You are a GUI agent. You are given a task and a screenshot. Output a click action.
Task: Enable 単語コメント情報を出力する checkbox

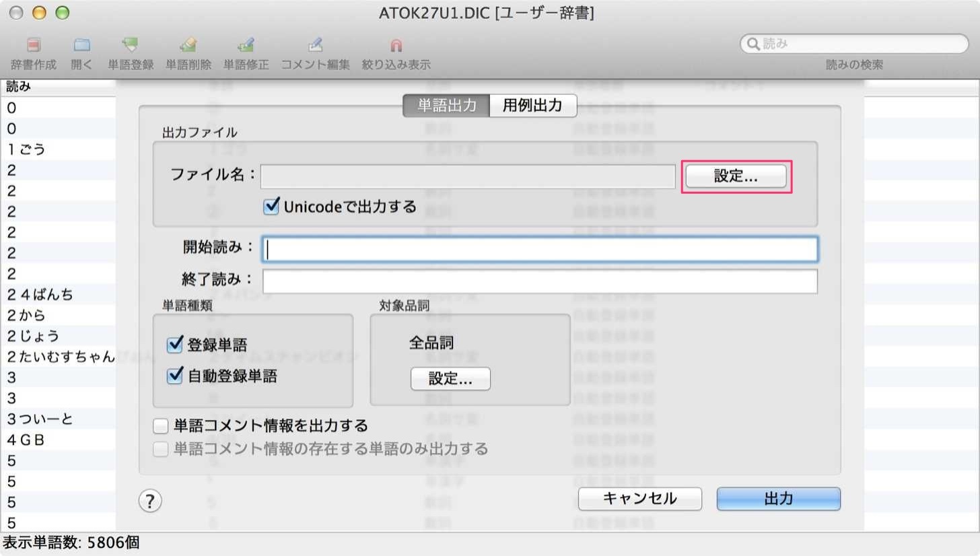(x=160, y=425)
